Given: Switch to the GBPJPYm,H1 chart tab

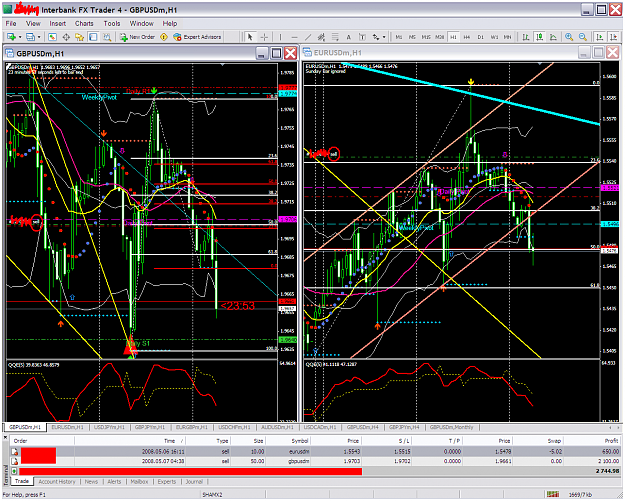Looking at the screenshot, I should point(150,427).
